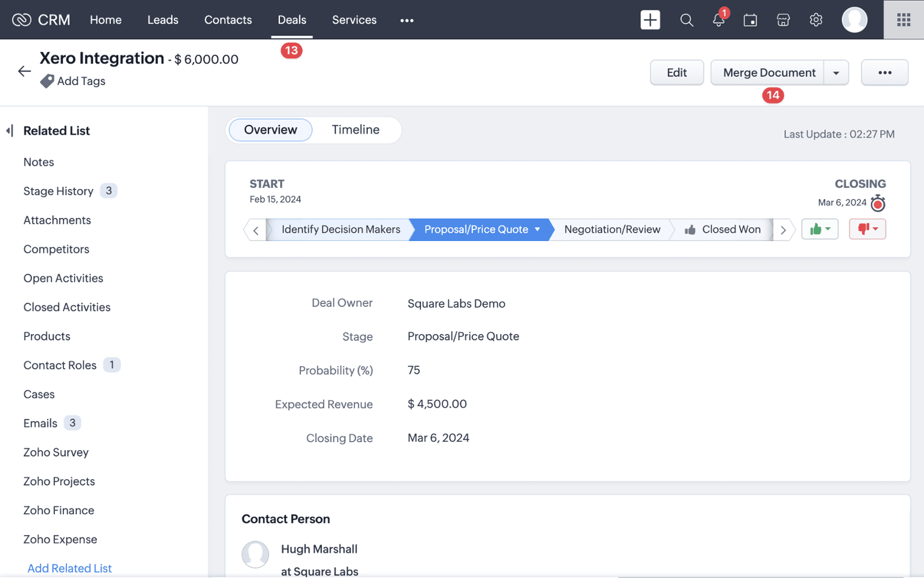Click Closing Date value Mar 6, 2024
Viewport: 924px width, 578px height.
pyautogui.click(x=438, y=438)
